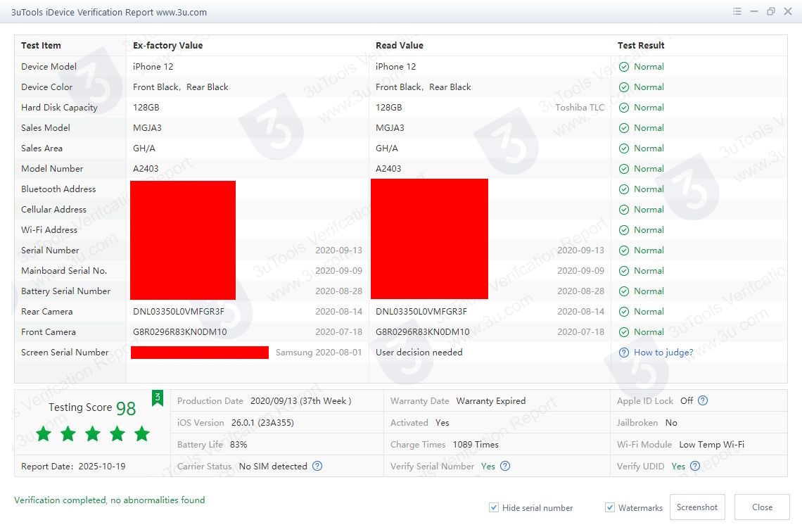
Task: Click the 2020-08-28 ex-factory battery date
Action: (x=338, y=291)
